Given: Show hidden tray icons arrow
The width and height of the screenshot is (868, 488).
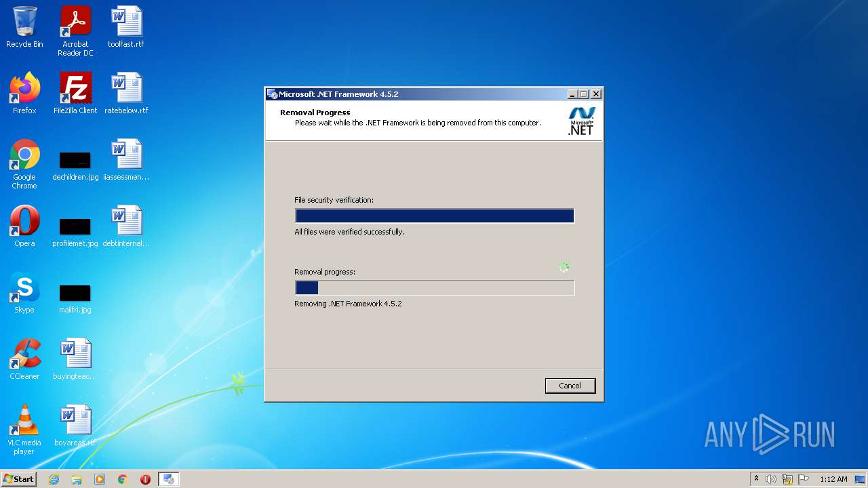Looking at the screenshot, I should coord(756,479).
